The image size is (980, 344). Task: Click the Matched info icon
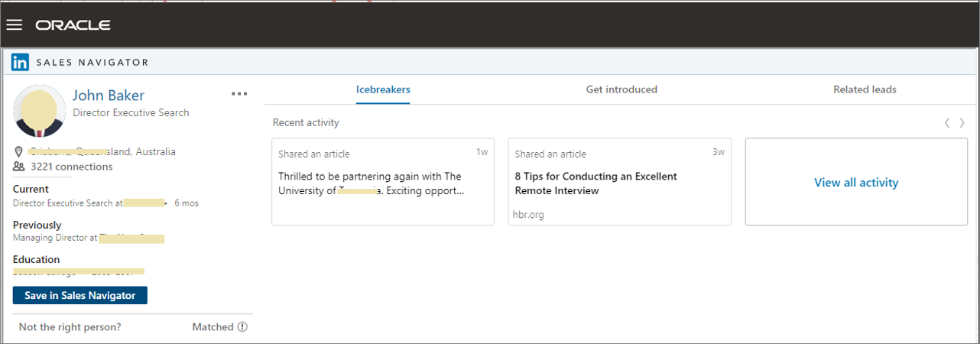tap(242, 327)
